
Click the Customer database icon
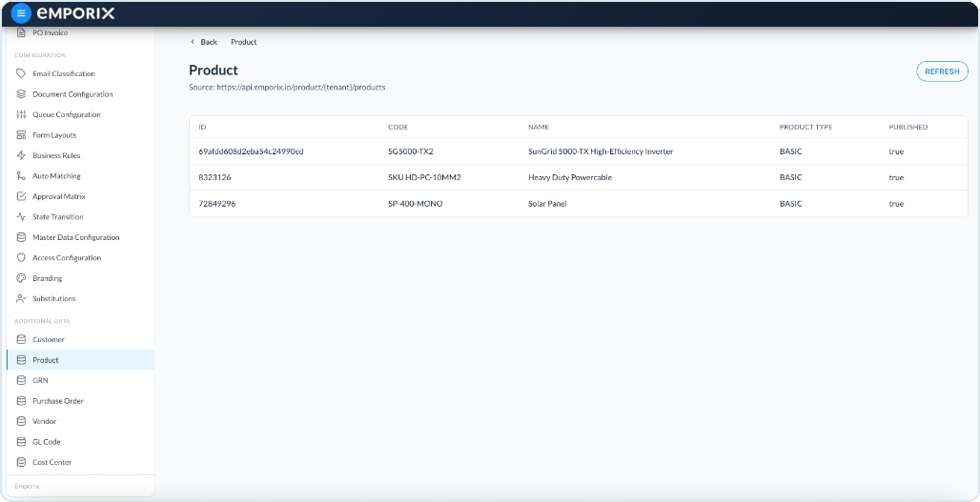click(21, 340)
